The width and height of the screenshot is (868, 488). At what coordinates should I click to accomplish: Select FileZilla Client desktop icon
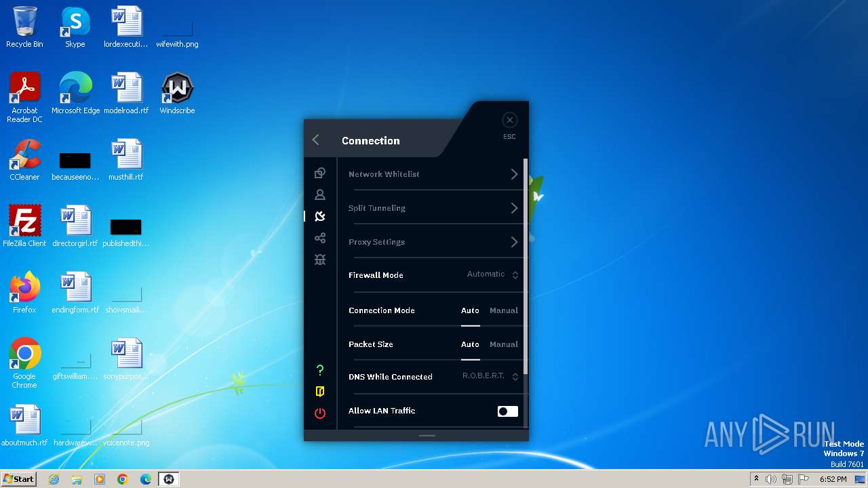(x=24, y=226)
